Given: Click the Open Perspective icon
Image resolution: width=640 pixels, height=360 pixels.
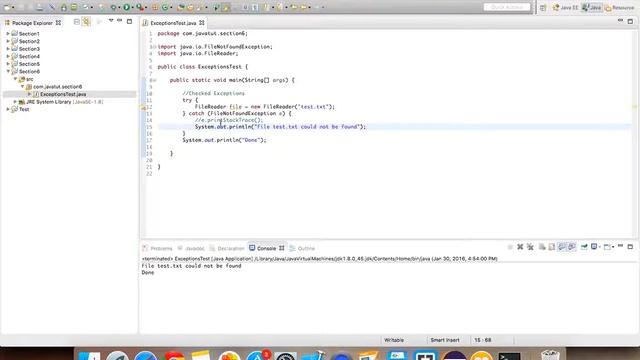Looking at the screenshot, I should [x=543, y=7].
